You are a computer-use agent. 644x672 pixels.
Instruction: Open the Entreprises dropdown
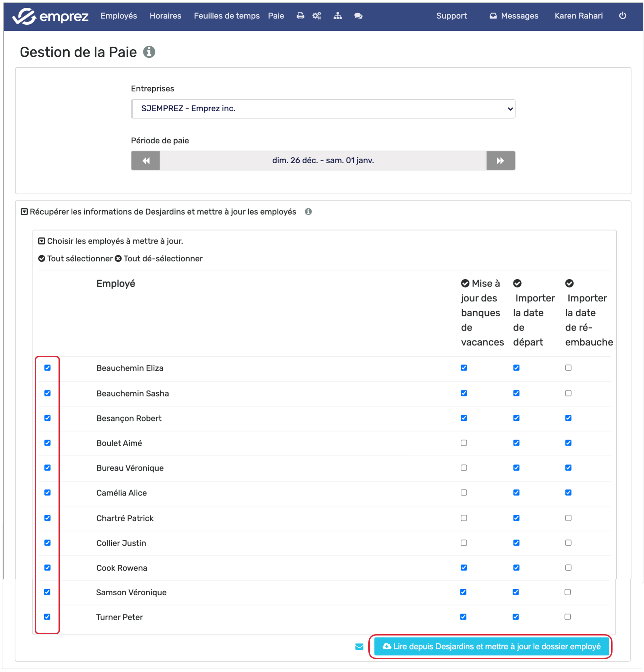coord(323,109)
